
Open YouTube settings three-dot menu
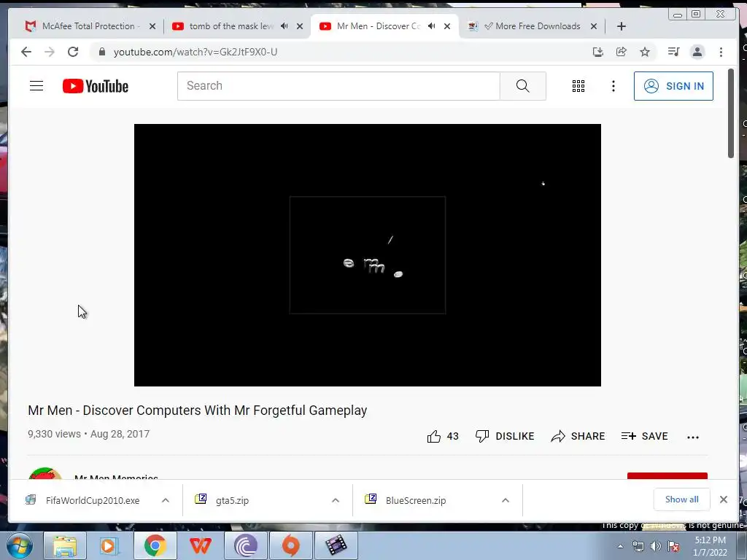613,86
